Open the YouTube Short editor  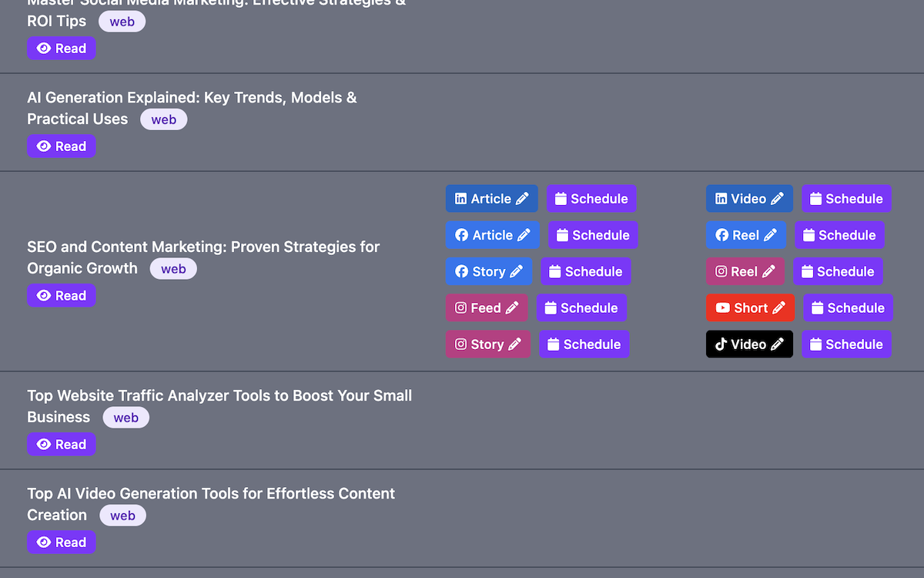pyautogui.click(x=750, y=308)
